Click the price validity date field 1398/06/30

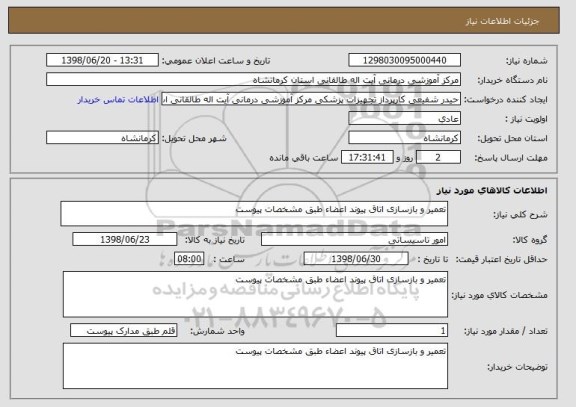[x=356, y=259]
